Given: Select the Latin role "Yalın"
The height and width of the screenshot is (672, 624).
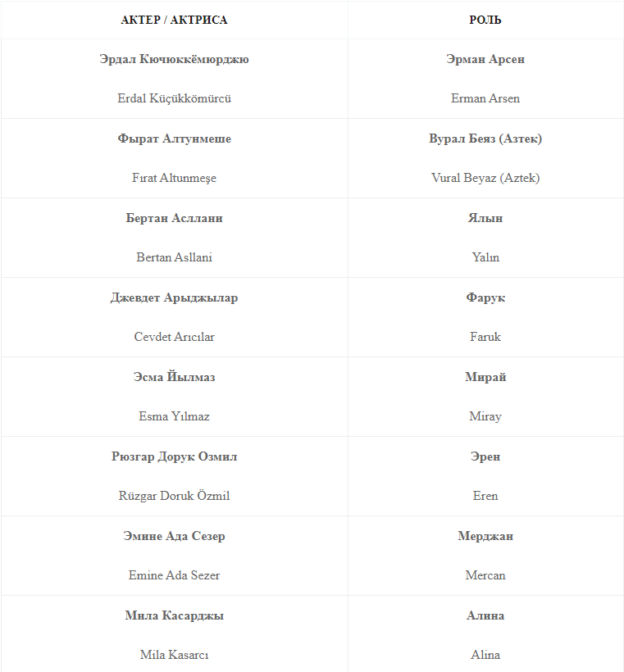Looking at the screenshot, I should click(x=485, y=257).
